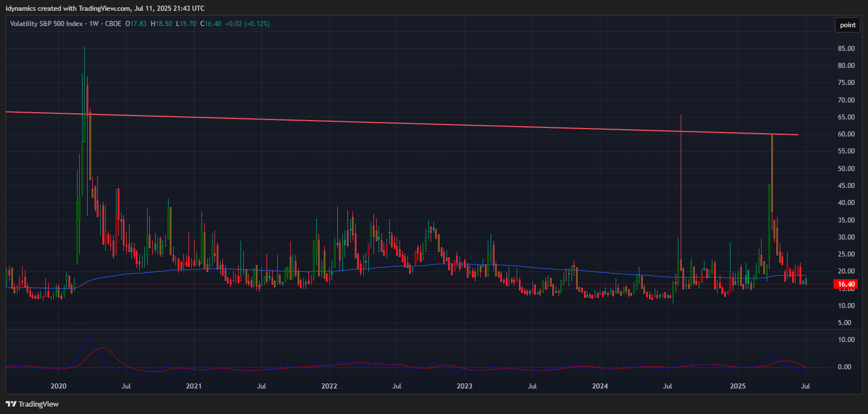Click the 45.00 price axis label
The height and width of the screenshot is (414, 868).
click(846, 186)
